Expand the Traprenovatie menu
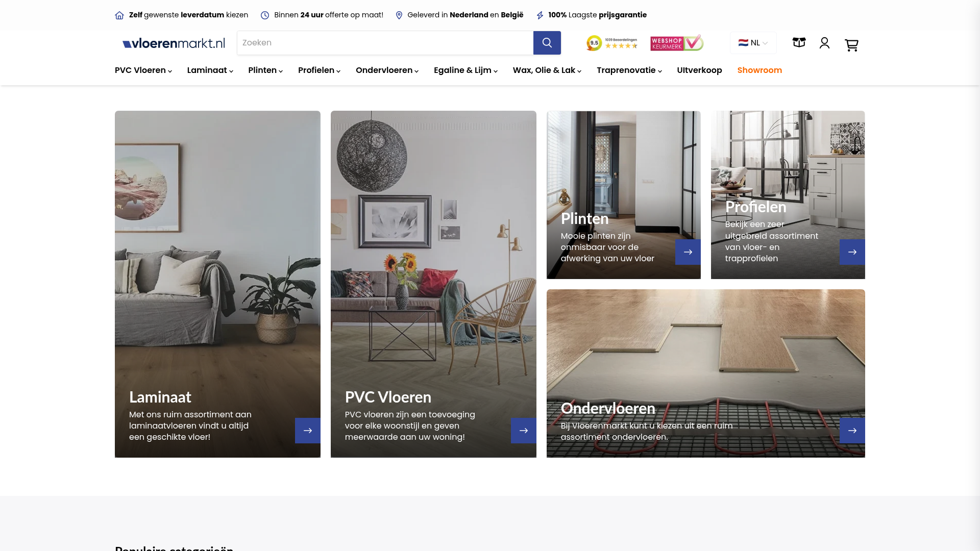980x551 pixels. pos(629,70)
